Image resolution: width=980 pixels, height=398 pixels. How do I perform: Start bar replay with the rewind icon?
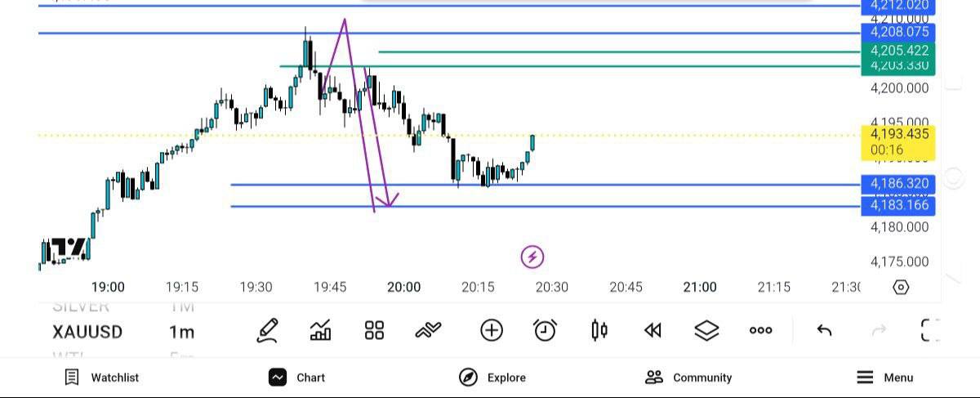tap(653, 330)
